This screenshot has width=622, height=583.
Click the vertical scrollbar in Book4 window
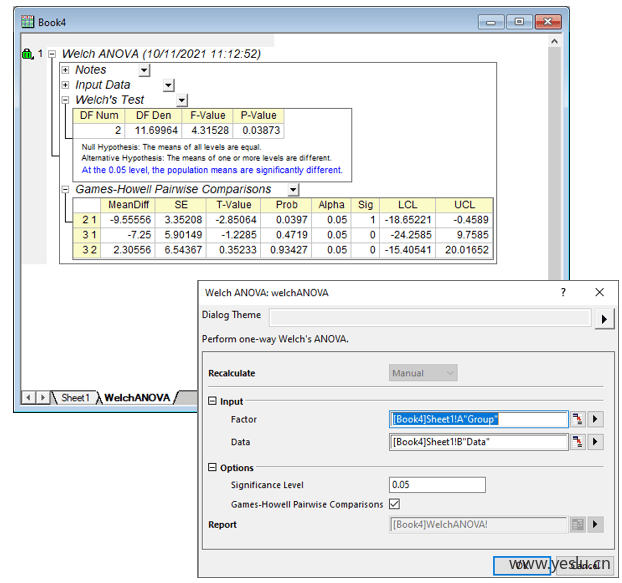click(555, 163)
